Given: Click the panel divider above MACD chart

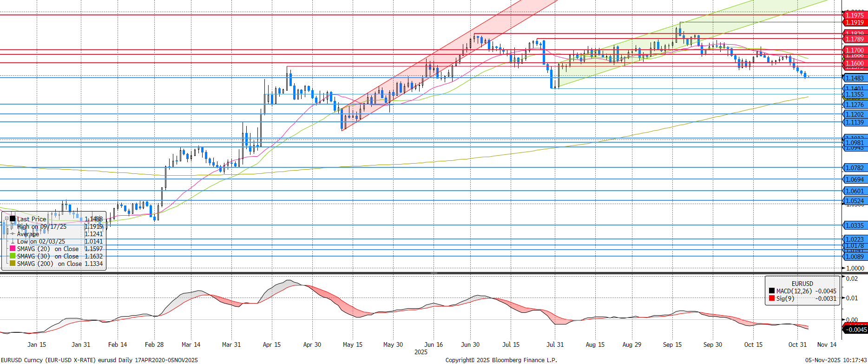Looking at the screenshot, I should (434, 273).
